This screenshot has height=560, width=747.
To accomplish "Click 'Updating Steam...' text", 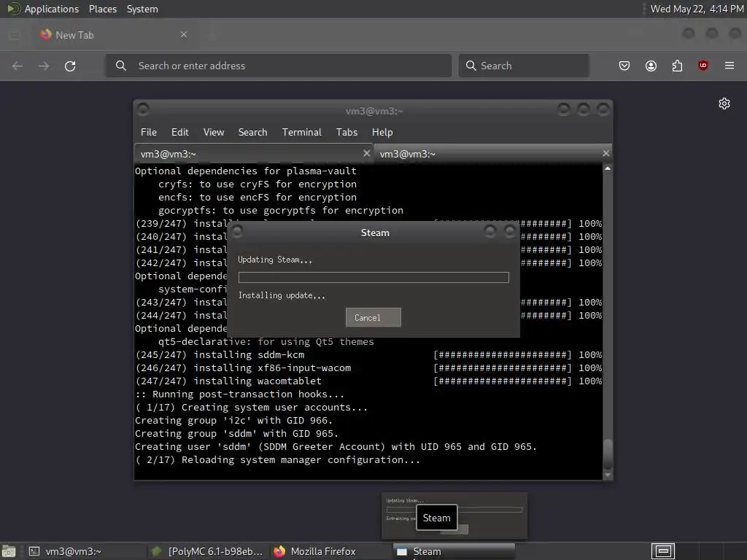I will 275,260.
